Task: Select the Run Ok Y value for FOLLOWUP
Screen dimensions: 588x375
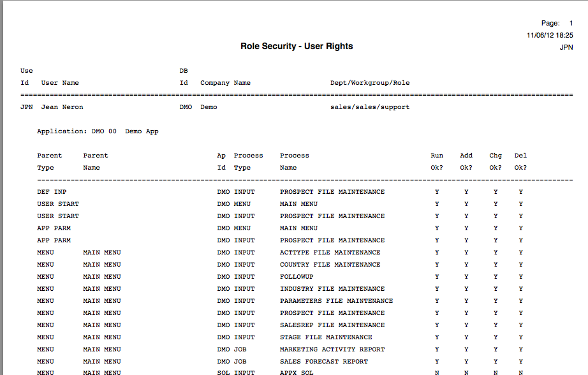Action: 437,276
